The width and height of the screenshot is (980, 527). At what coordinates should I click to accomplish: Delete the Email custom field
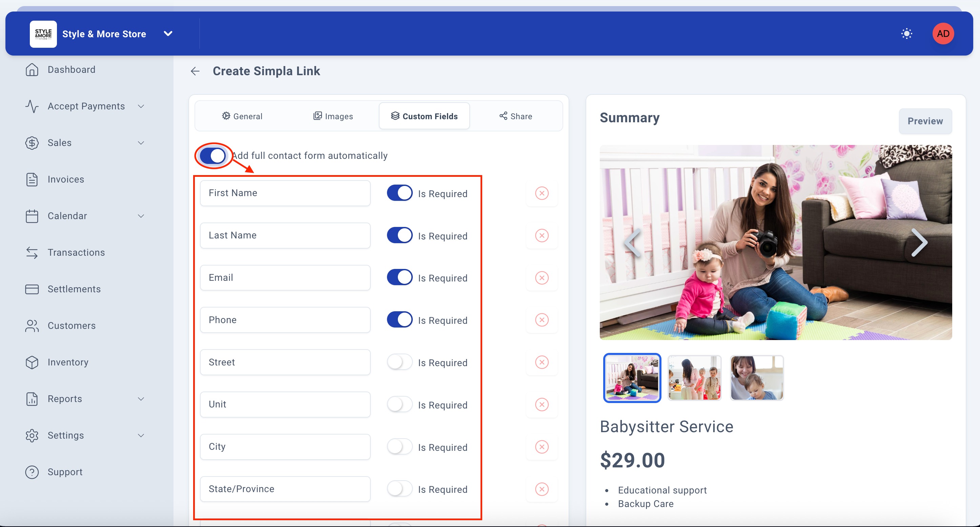(x=542, y=278)
